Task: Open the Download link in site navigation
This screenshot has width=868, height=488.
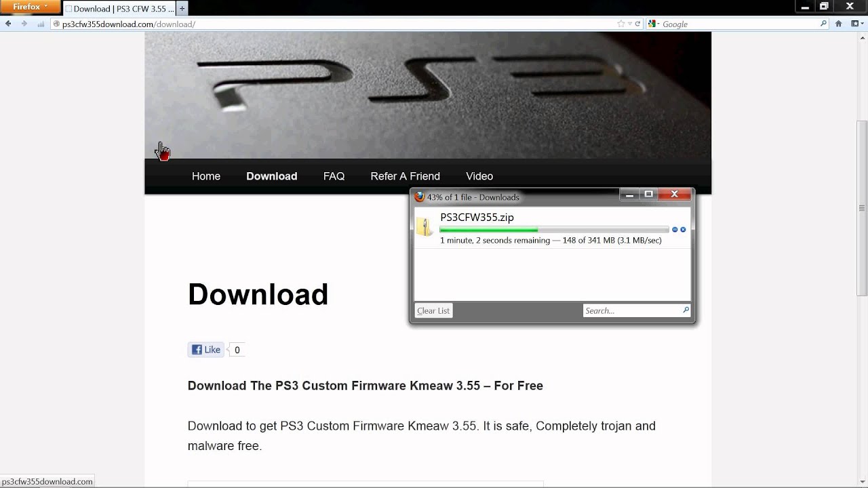Action: click(x=271, y=176)
